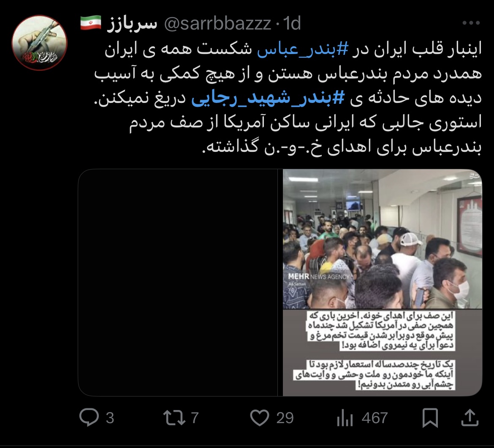Click the @sarrbbazzz handle
Image resolution: width=494 pixels, height=448 pixels.
coord(217,23)
